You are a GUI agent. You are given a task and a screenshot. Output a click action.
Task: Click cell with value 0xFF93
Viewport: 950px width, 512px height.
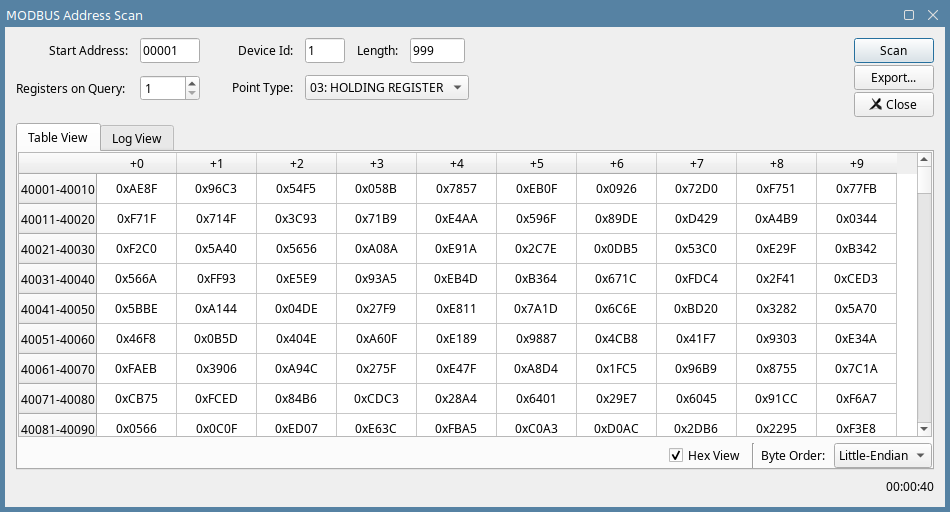[x=217, y=279]
